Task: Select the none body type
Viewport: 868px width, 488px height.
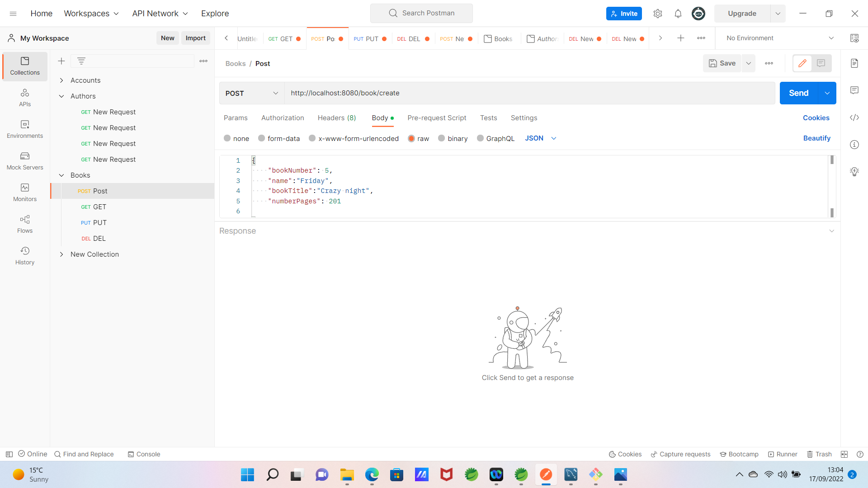Action: [236, 138]
